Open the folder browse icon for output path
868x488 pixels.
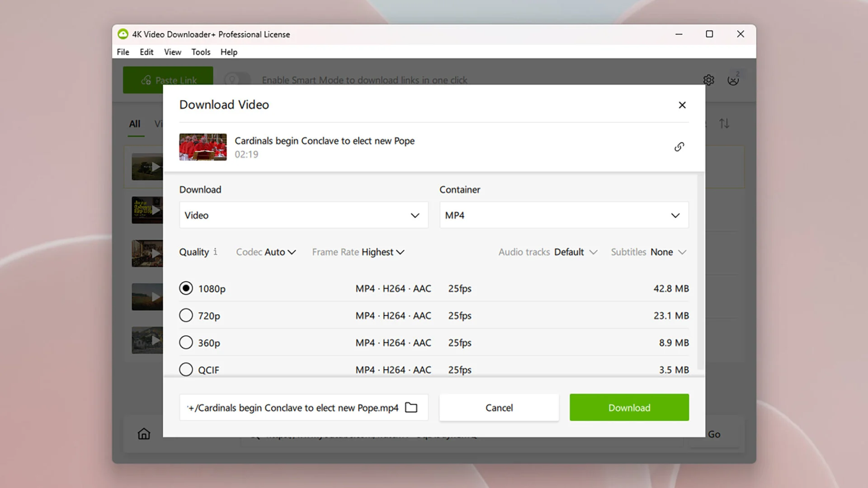click(411, 408)
